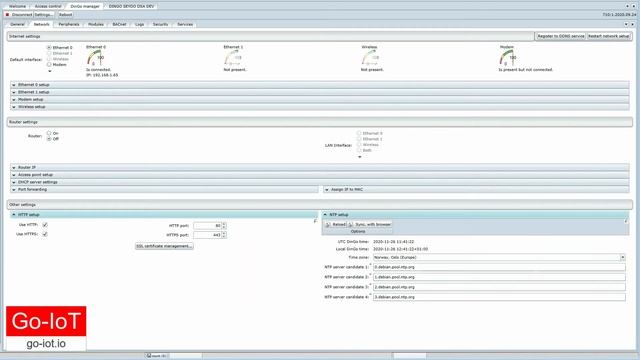Select Modem as default interface

pyautogui.click(x=49, y=64)
